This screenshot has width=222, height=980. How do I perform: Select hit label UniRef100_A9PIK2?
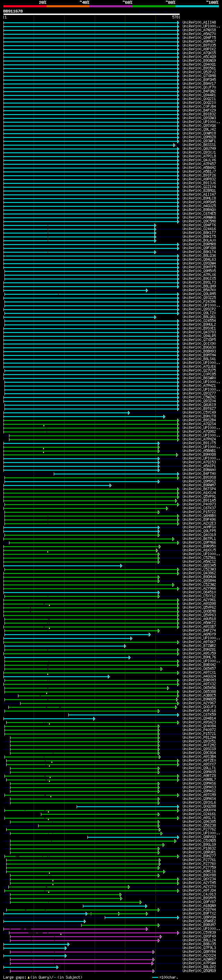pos(199,49)
